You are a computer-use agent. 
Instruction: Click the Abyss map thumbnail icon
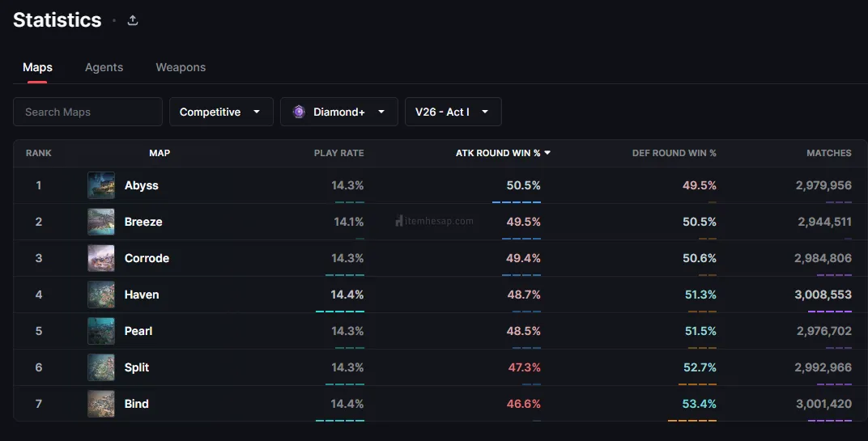[x=101, y=185]
